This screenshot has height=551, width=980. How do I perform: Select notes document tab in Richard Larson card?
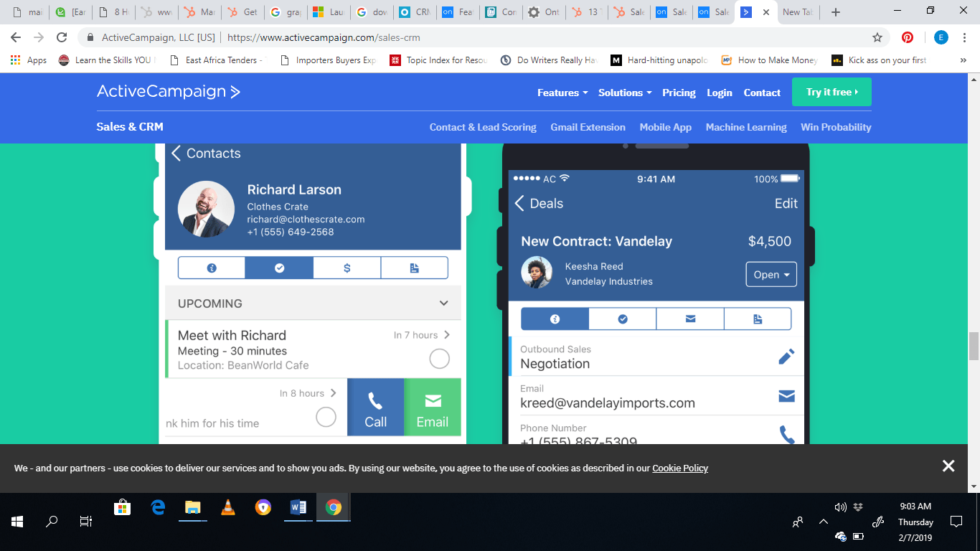coord(414,268)
